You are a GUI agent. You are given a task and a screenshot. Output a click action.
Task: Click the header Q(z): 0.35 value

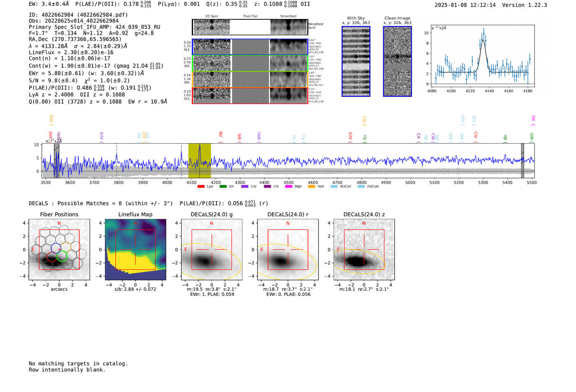227,4
